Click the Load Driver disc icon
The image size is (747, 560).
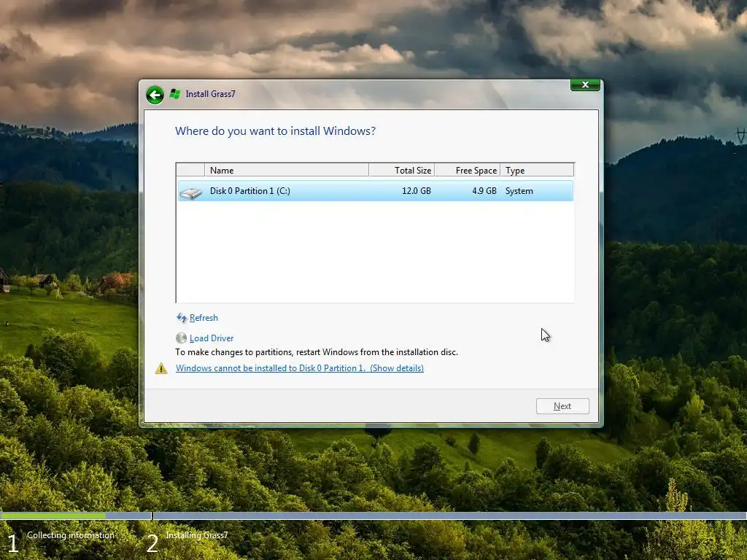point(181,338)
